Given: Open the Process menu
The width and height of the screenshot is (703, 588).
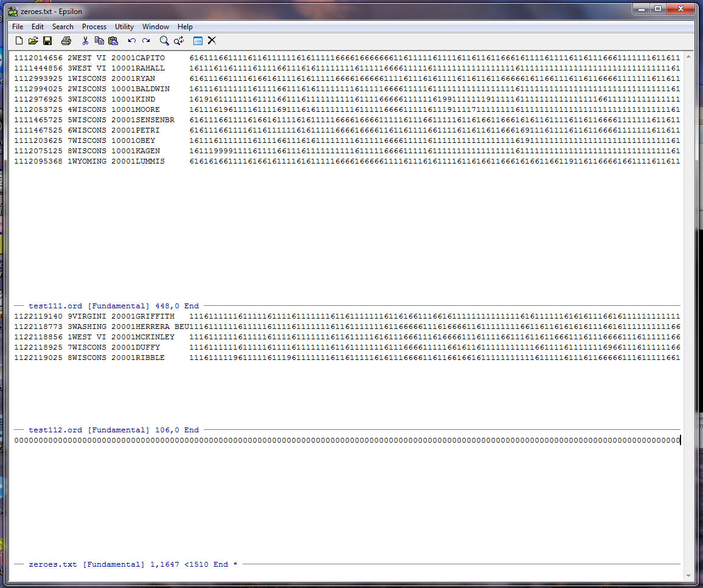Looking at the screenshot, I should coord(94,27).
